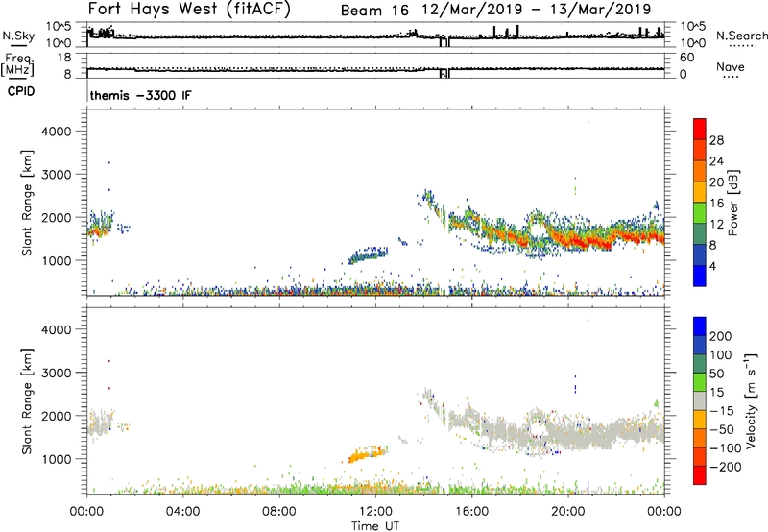Click the gray segment of the velocity color bar
Image resolution: width=768 pixels, height=532 pixels.
click(700, 400)
